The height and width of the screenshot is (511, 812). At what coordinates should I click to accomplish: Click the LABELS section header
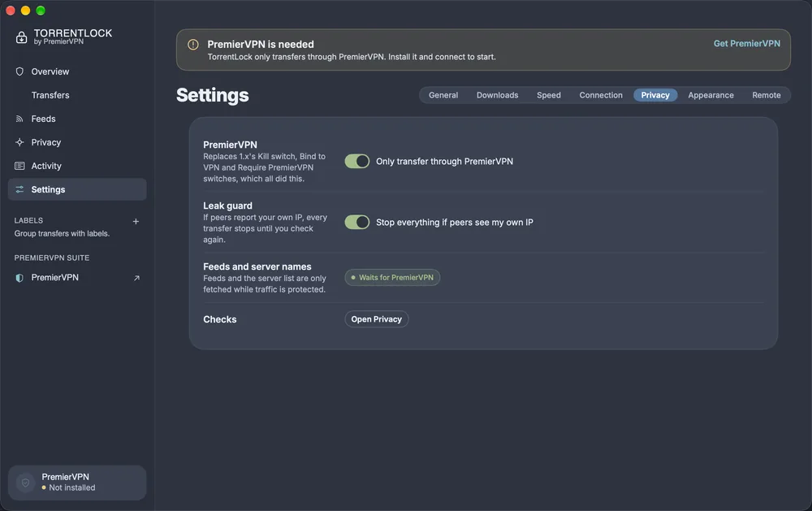[28, 220]
